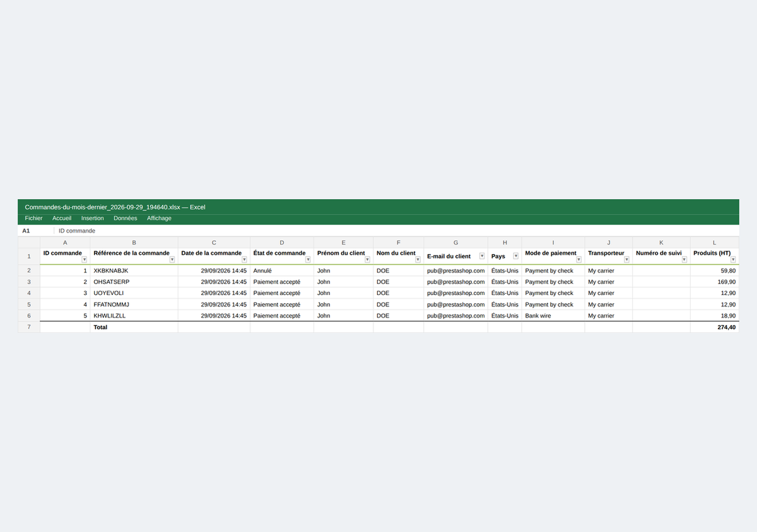757x532 pixels.
Task: Click the A1 cell name box
Action: (35, 231)
